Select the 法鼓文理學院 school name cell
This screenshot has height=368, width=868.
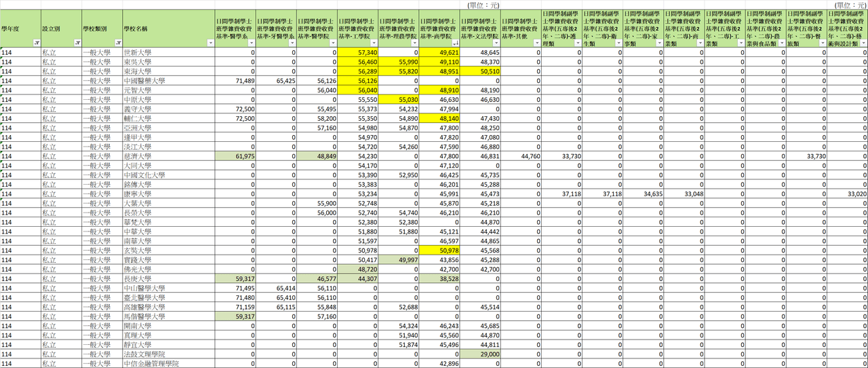(169, 355)
